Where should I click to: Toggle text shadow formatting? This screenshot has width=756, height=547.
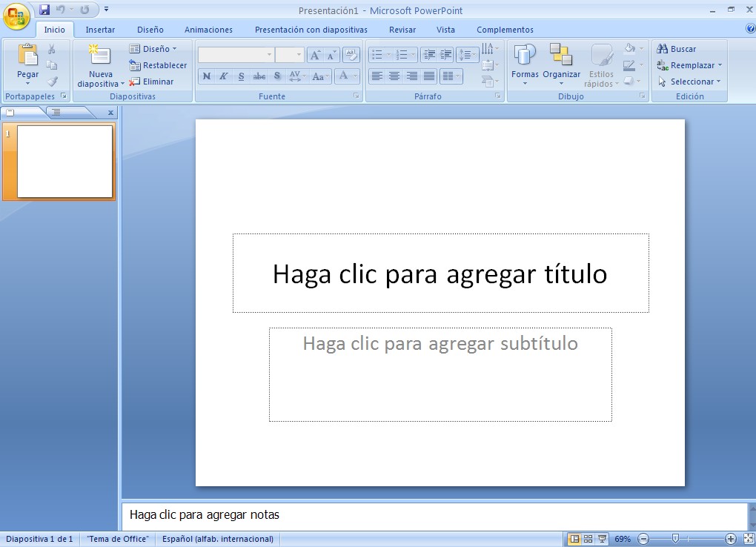[x=276, y=76]
